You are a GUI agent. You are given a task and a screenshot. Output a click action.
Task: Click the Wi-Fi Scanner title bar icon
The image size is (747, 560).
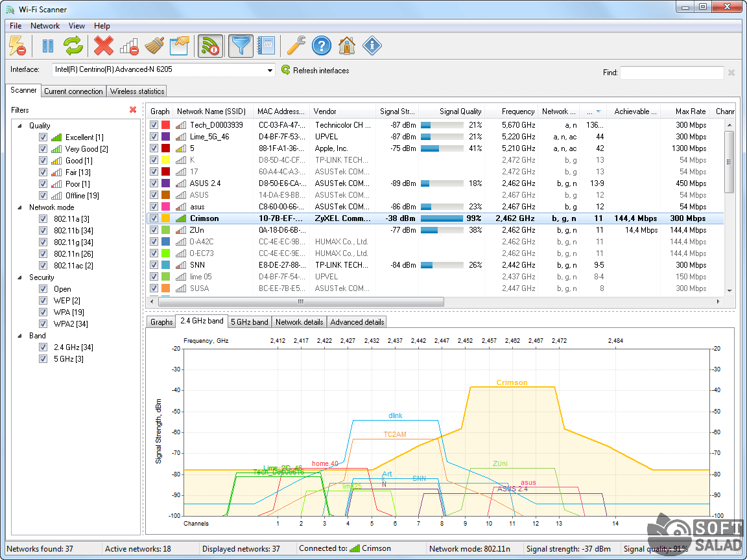[x=10, y=10]
